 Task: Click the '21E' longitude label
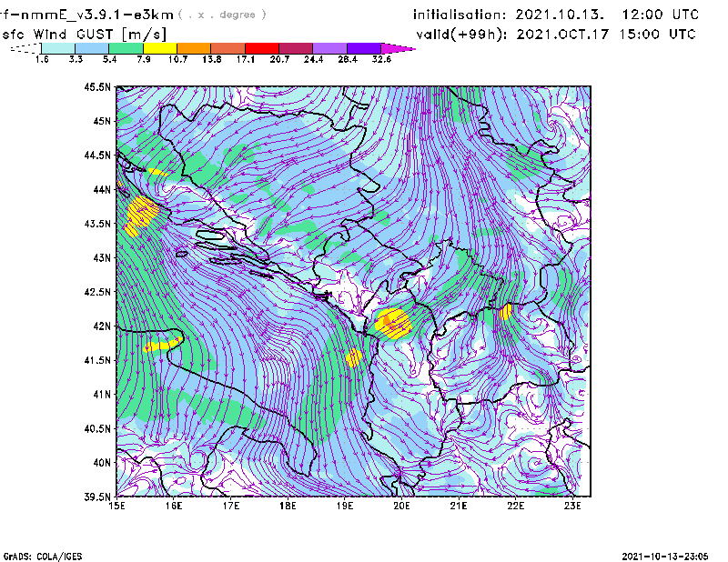pyautogui.click(x=459, y=506)
